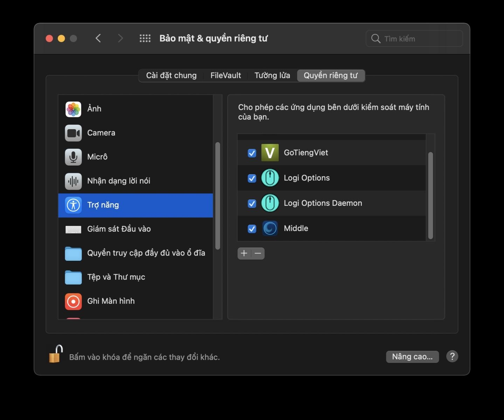504x420 pixels.
Task: Click the magnifying glass search icon
Action: (x=376, y=38)
